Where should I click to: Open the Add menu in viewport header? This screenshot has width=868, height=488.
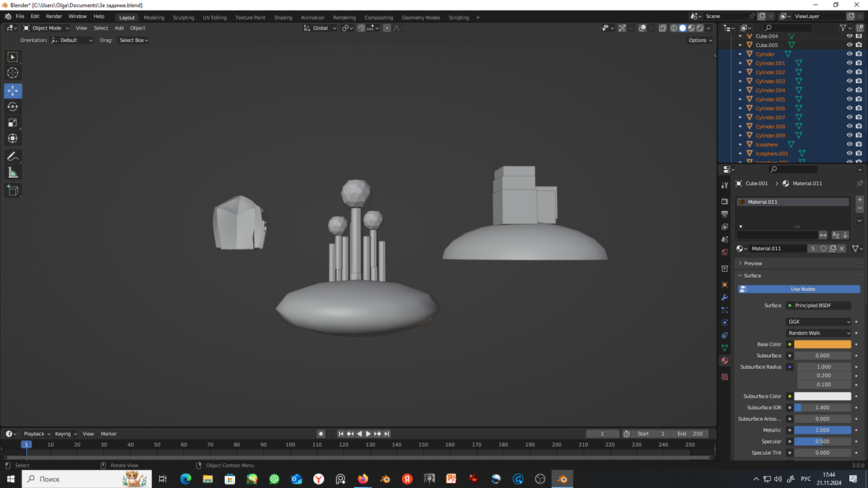click(119, 28)
